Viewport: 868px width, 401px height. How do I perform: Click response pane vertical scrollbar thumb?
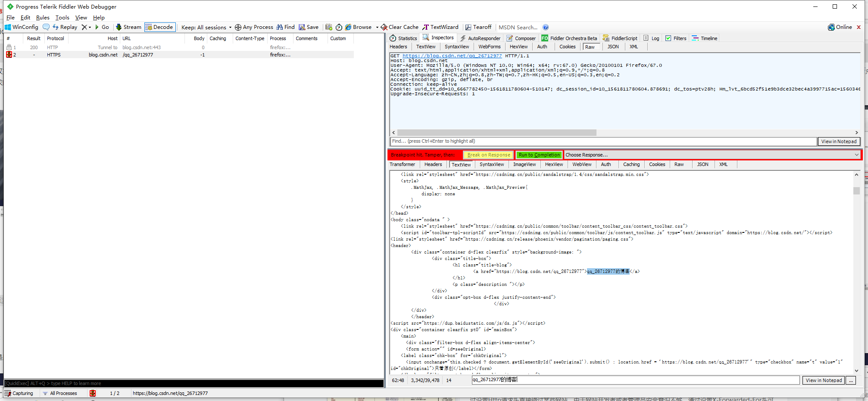(x=856, y=191)
